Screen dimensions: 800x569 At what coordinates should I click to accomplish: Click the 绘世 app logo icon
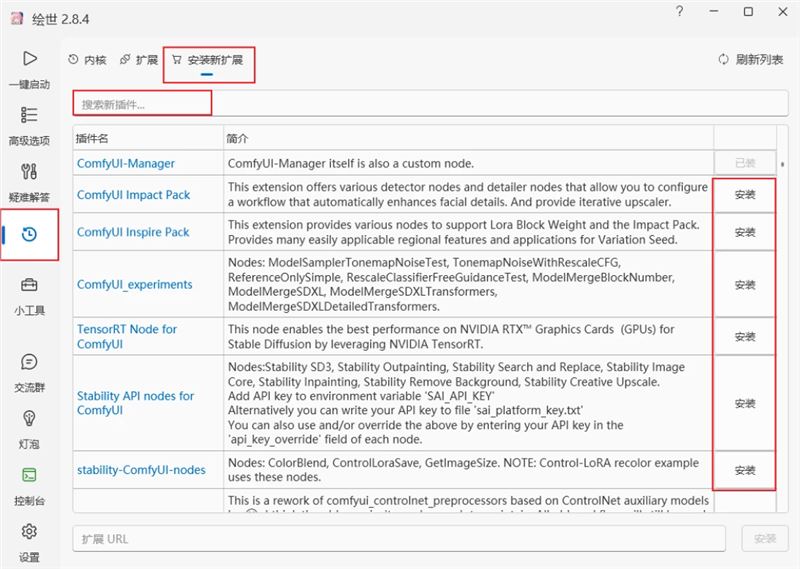pyautogui.click(x=17, y=19)
